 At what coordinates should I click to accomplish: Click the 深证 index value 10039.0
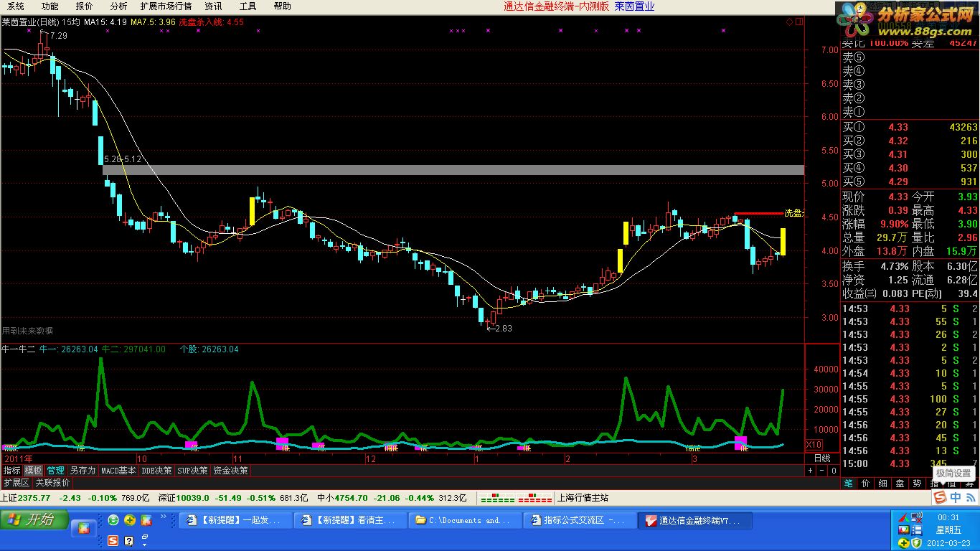coord(193,498)
